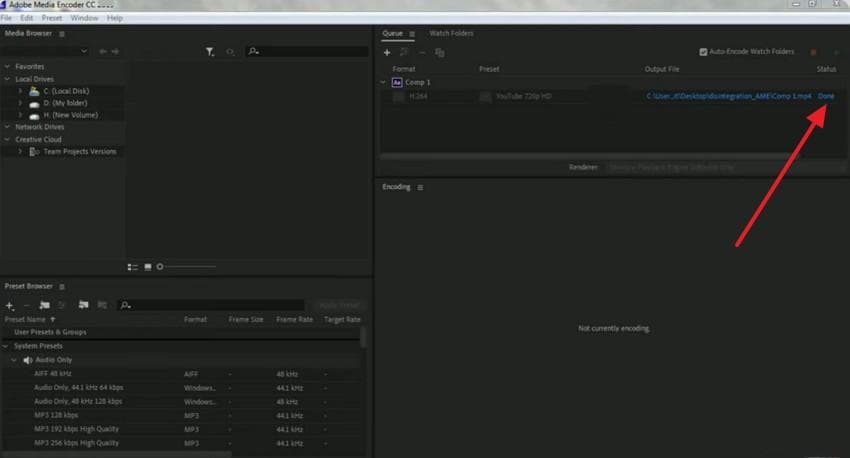Click the After Effects icon beside Comp 1

point(397,82)
